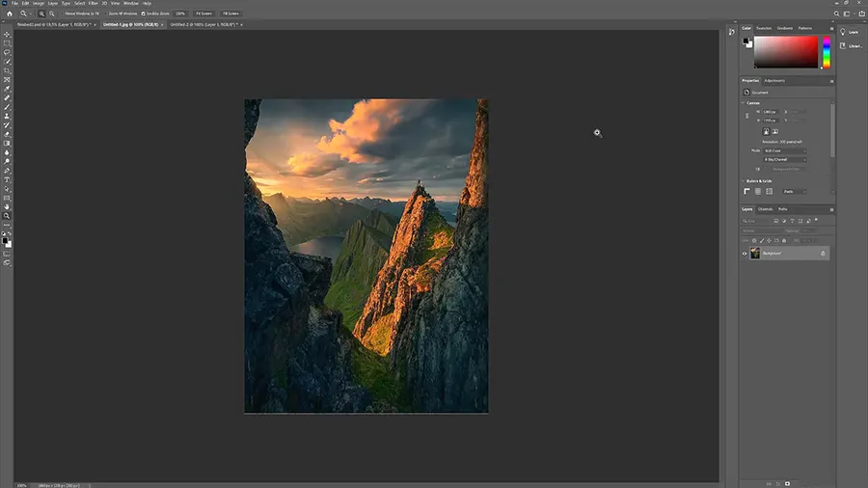Click the hue spectrum slider in Color panel
The width and height of the screenshot is (868, 488).
825,52
